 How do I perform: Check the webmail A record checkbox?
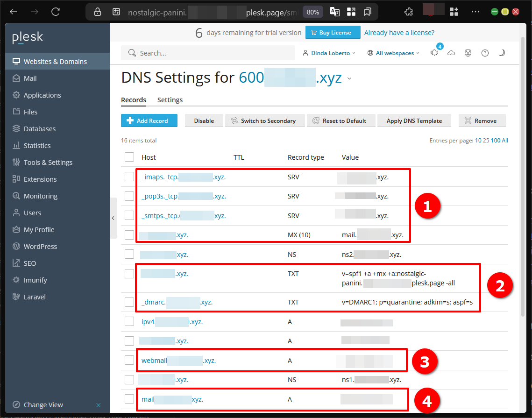coord(129,360)
